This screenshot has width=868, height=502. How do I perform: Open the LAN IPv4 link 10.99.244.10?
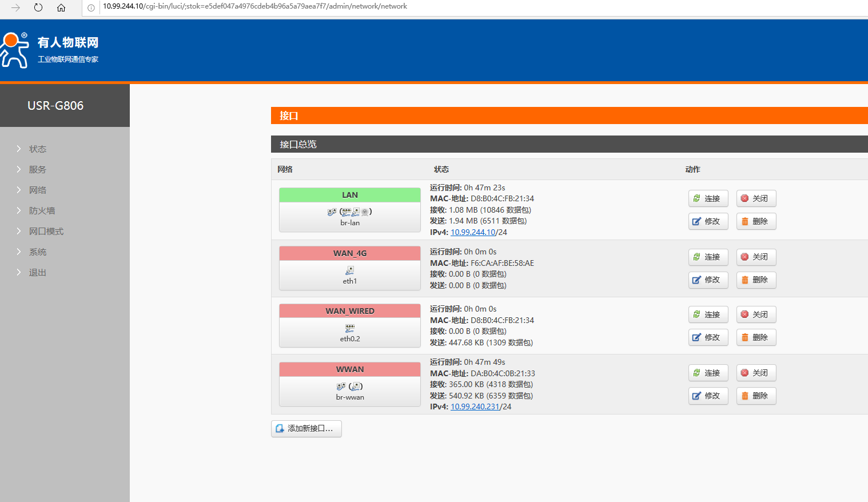coord(472,232)
